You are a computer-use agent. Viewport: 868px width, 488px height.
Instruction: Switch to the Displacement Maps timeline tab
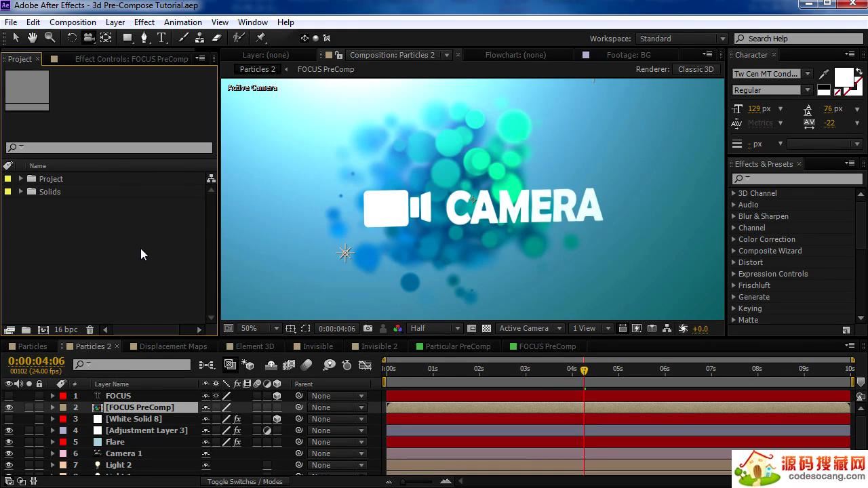(x=173, y=346)
